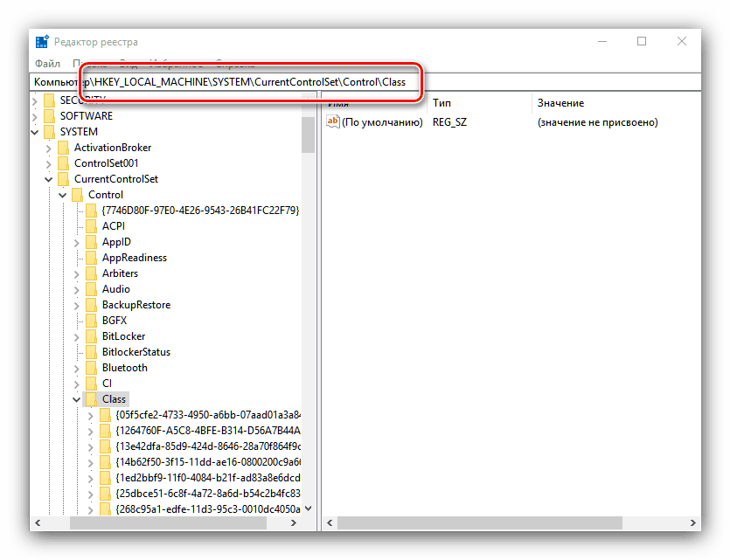Viewport: 730px width, 560px height.
Task: Collapse the CurrentControlSet key
Action: point(48,180)
